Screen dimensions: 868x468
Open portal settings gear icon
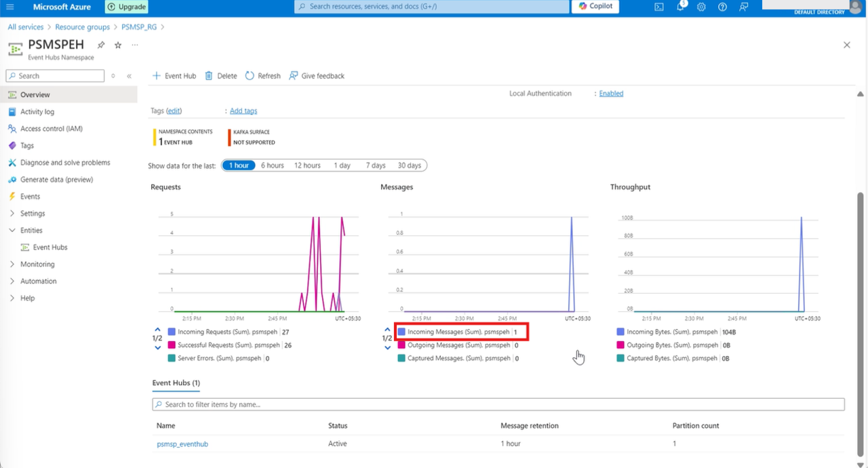tap(701, 7)
